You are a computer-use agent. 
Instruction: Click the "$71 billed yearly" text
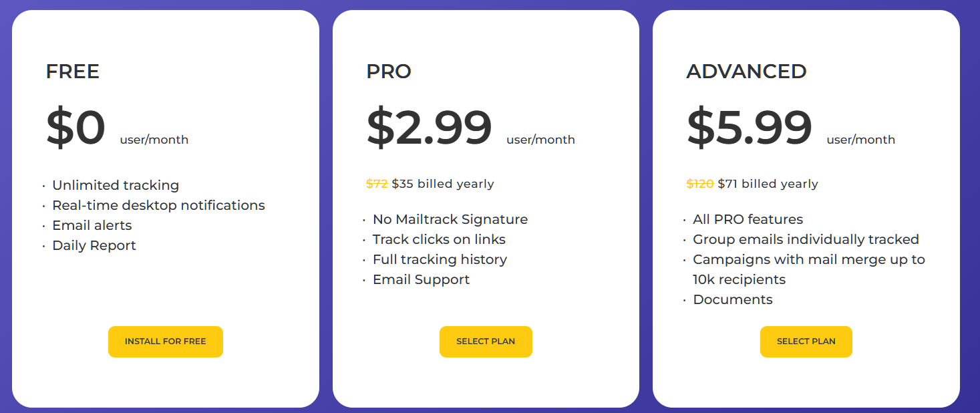coord(768,184)
